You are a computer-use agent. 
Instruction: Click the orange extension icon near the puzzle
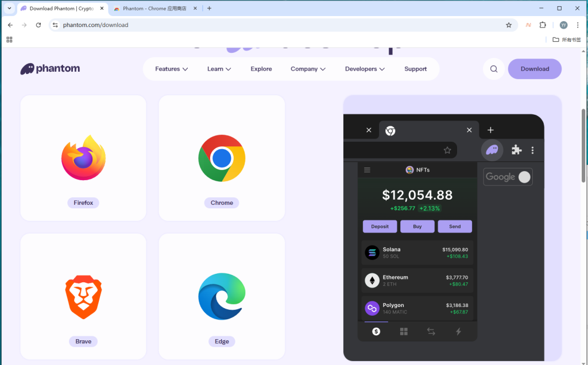pyautogui.click(x=528, y=25)
